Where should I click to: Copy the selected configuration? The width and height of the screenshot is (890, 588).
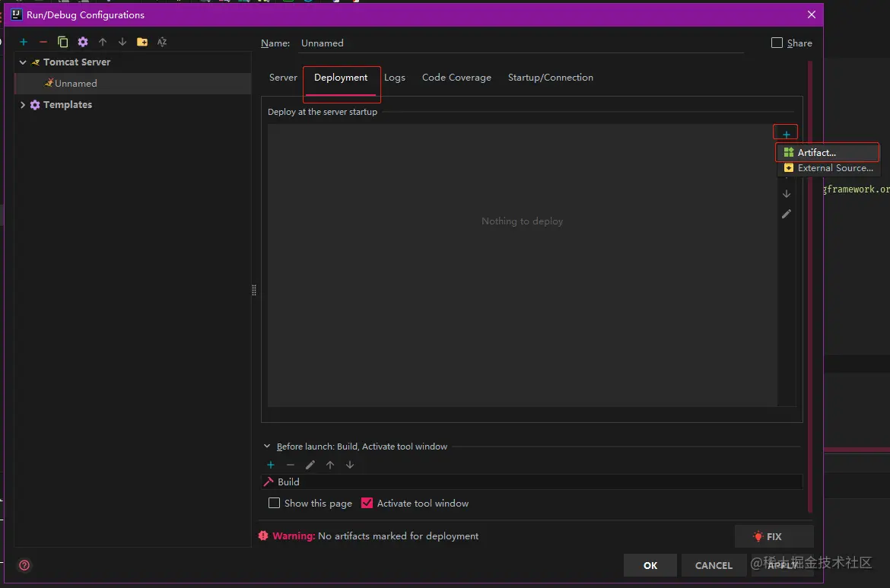[x=63, y=42]
